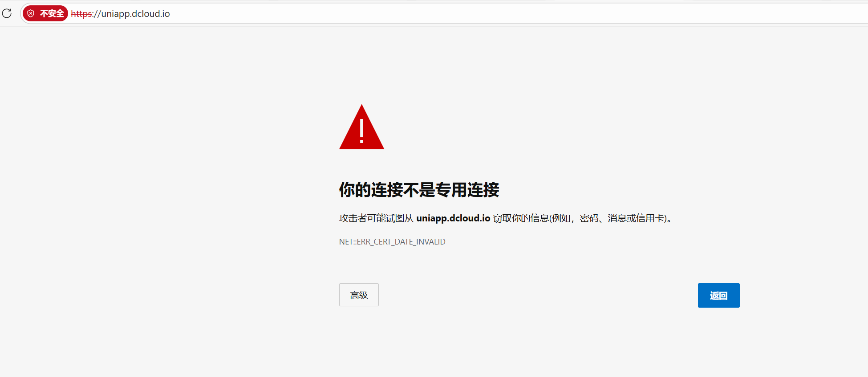Click the bold uniapp.dcloud.io in the warning message
The width and height of the screenshot is (868, 377).
(x=453, y=218)
